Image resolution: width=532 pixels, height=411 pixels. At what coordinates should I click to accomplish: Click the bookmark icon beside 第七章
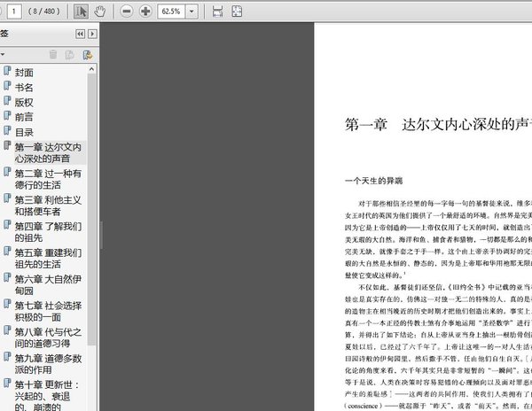pyautogui.click(x=7, y=304)
